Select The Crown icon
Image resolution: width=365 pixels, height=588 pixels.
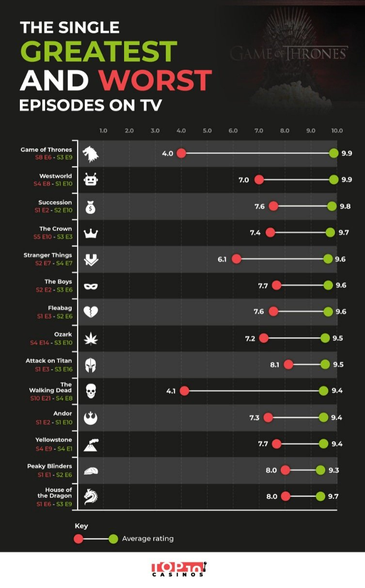tap(91, 233)
